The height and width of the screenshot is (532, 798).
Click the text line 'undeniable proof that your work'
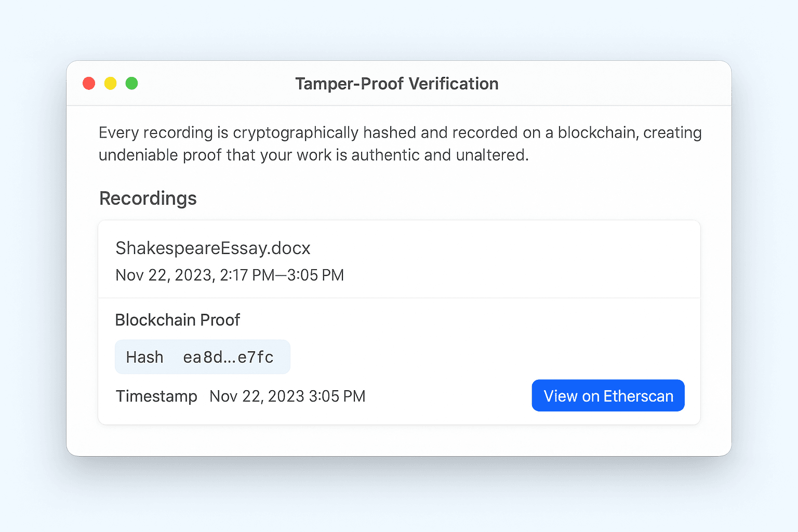pyautogui.click(x=313, y=155)
